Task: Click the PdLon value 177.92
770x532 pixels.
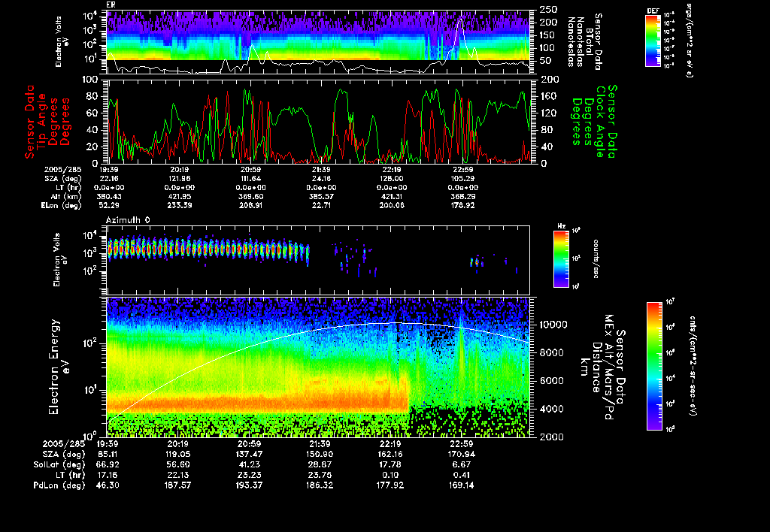Action: 390,485
